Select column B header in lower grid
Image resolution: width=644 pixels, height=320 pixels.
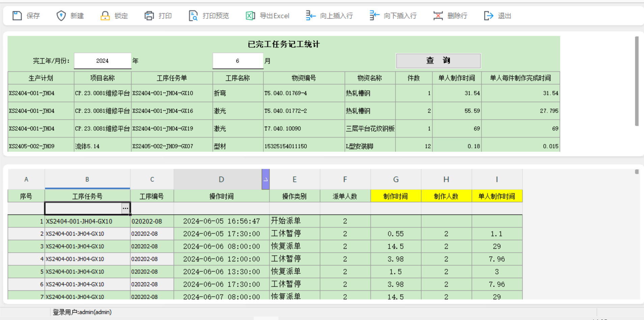click(x=87, y=179)
